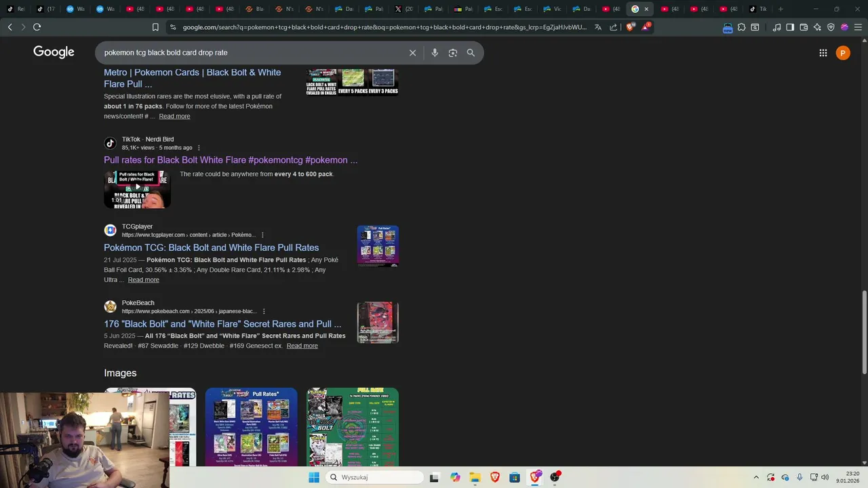Open 'Pull rates for Black Bolt White Flare' link
Image resolution: width=868 pixels, height=488 pixels.
[231, 160]
